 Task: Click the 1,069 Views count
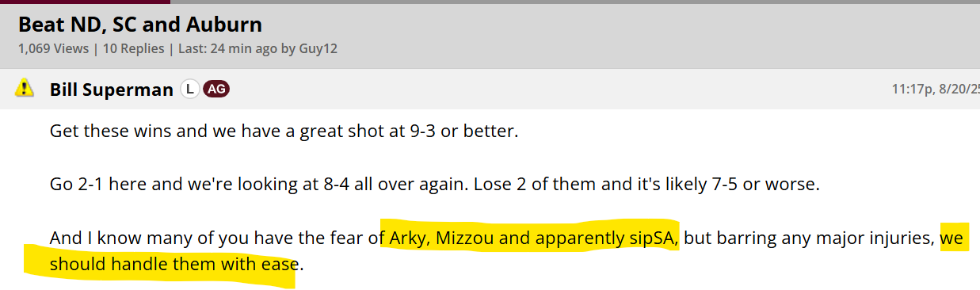point(53,48)
